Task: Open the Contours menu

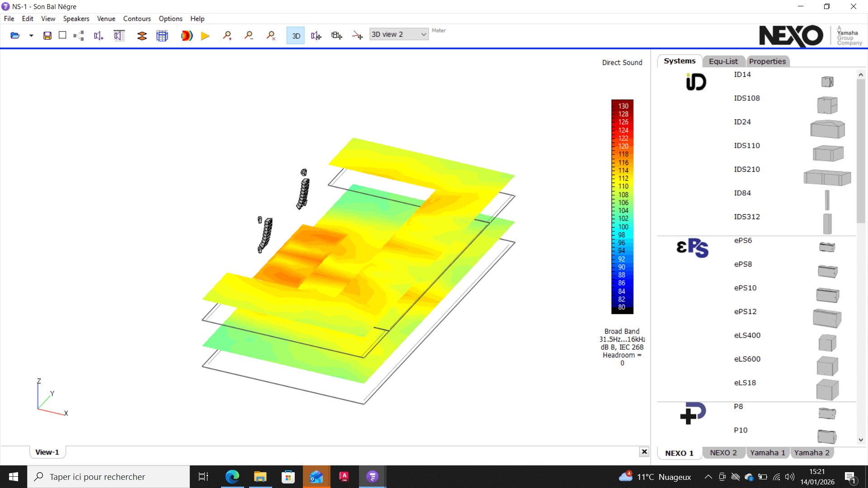Action: pos(137,19)
